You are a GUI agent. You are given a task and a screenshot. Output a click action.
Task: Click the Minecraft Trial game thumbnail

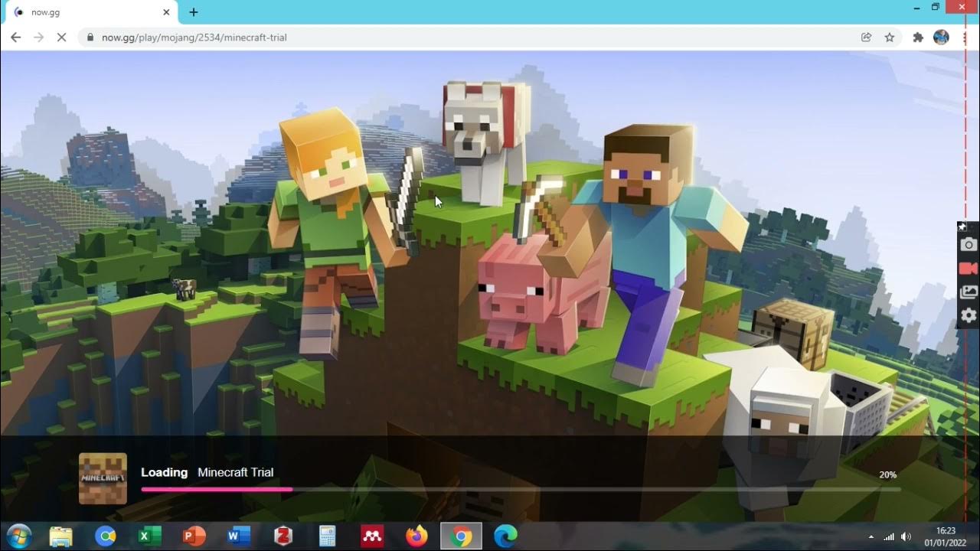pyautogui.click(x=103, y=478)
